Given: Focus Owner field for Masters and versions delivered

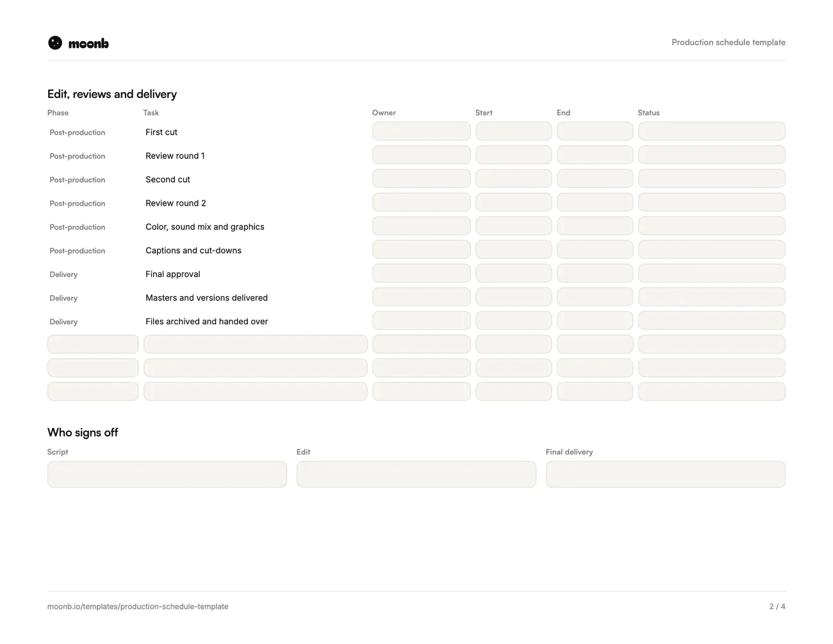Looking at the screenshot, I should click(x=422, y=297).
